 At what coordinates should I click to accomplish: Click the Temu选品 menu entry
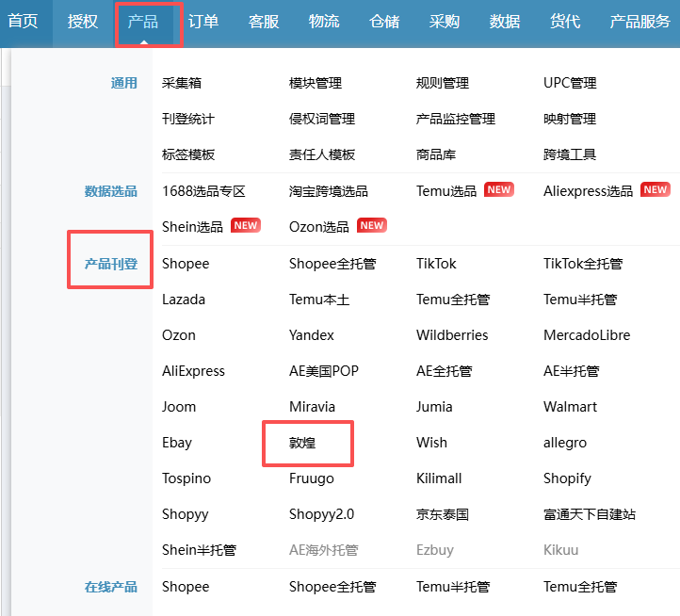[446, 191]
